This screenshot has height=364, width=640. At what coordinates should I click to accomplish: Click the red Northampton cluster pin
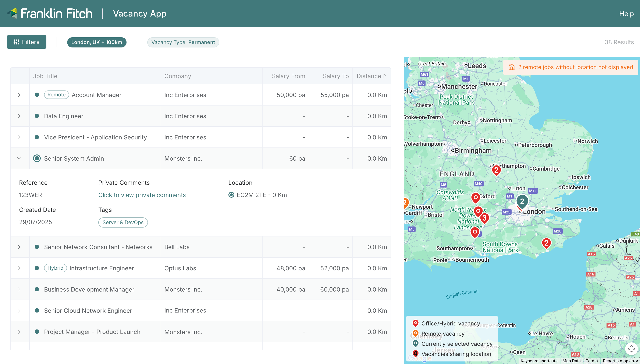496,170
